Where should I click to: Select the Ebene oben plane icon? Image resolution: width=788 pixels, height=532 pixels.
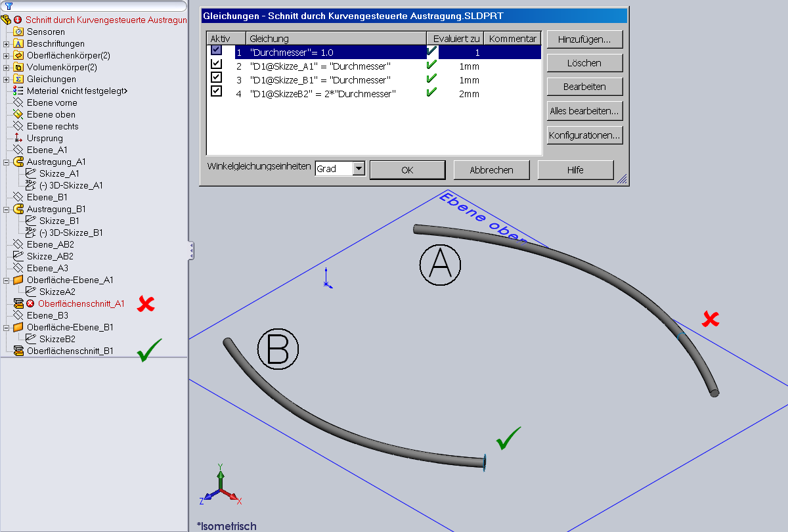click(18, 114)
